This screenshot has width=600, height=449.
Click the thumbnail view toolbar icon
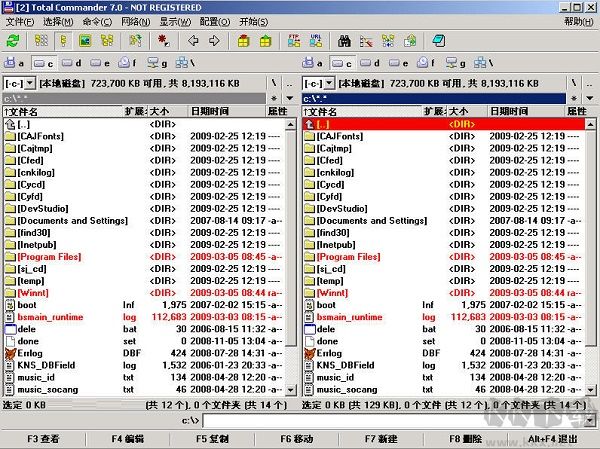[83, 41]
